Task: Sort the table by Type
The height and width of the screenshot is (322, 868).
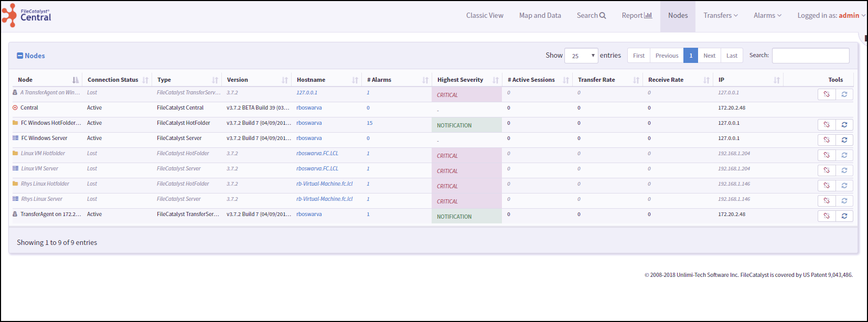Action: click(x=187, y=80)
